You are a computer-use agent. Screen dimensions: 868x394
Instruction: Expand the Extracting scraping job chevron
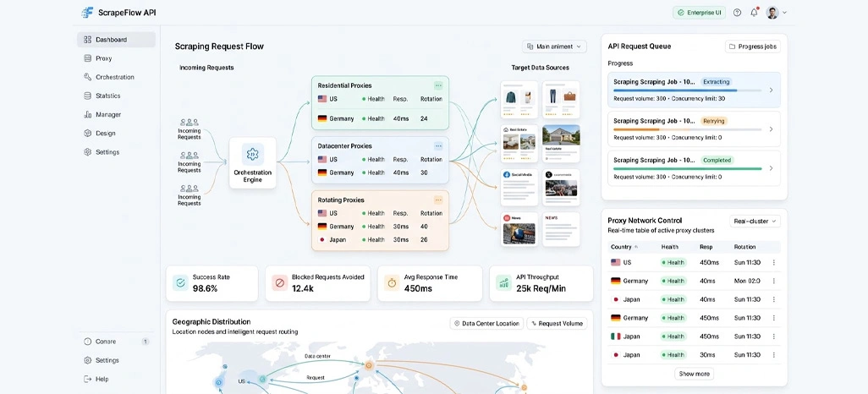(x=771, y=90)
